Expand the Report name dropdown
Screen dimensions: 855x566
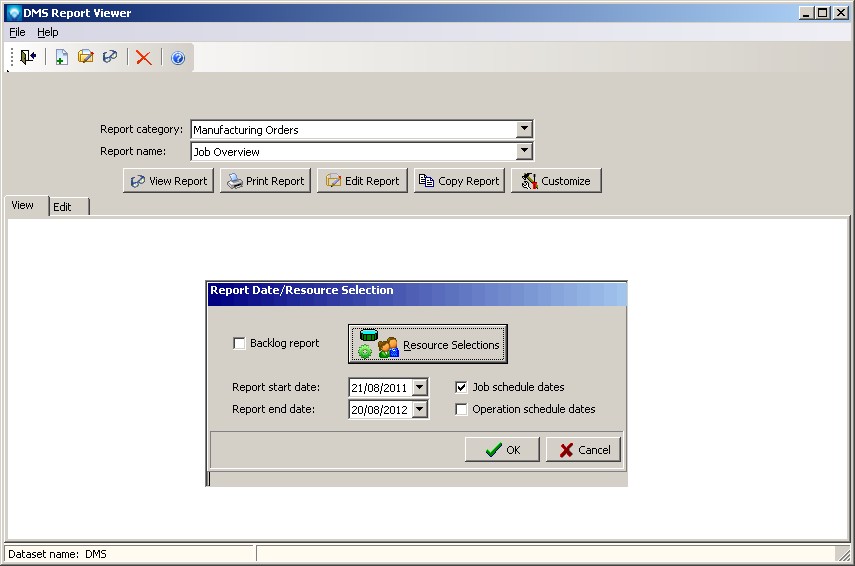[524, 152]
